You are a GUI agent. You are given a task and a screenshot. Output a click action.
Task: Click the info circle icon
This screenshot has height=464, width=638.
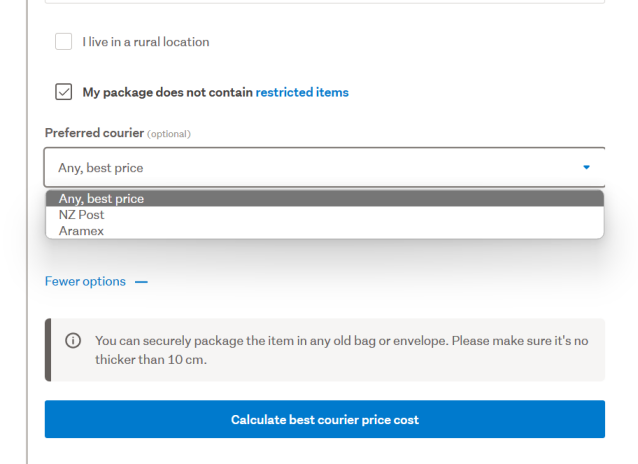pyautogui.click(x=73, y=340)
